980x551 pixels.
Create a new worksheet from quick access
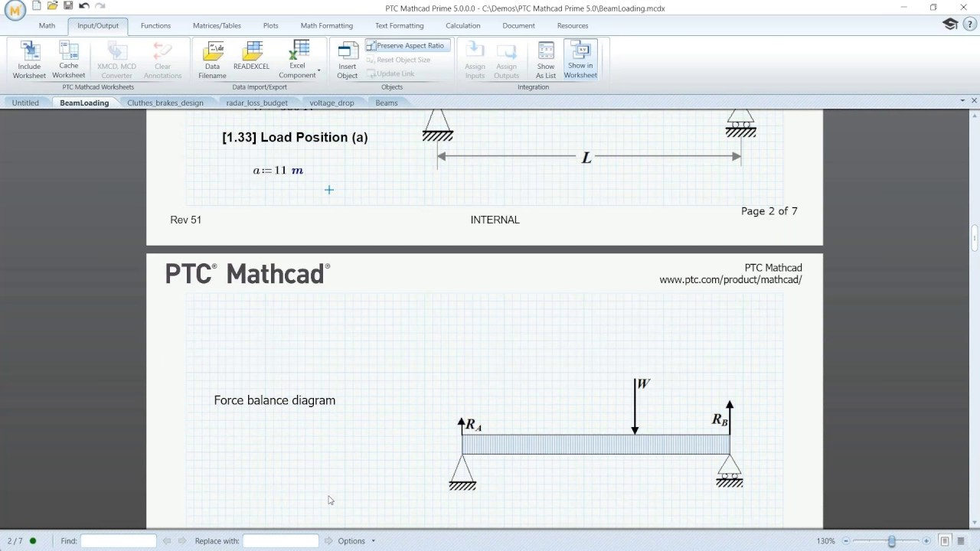click(x=36, y=6)
